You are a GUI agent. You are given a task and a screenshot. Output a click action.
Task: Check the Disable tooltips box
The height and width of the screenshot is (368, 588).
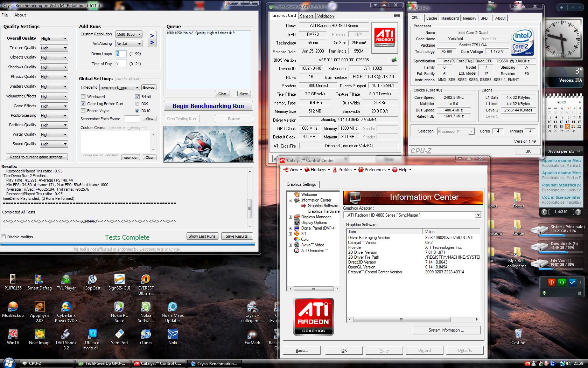pyautogui.click(x=3, y=237)
